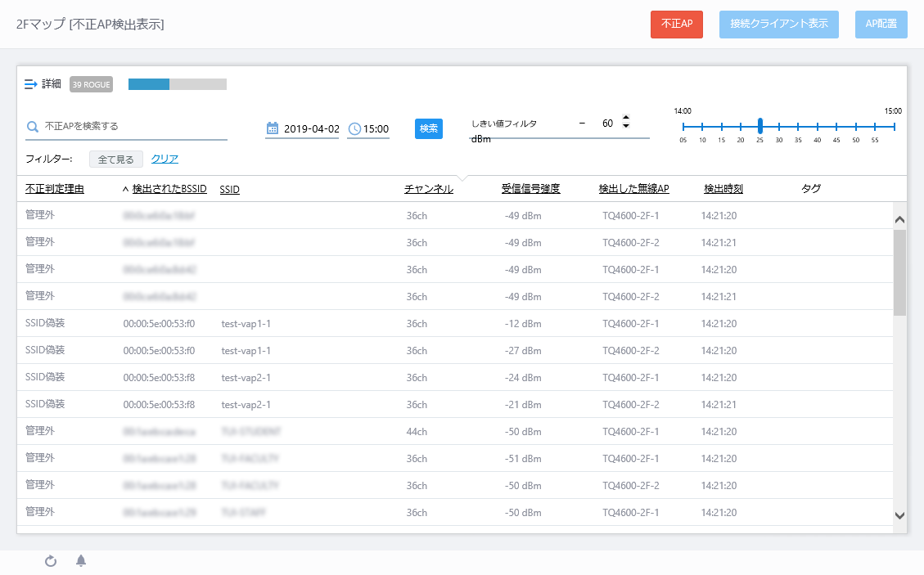Sort by 検出した無線AP column header
The width and height of the screenshot is (924, 575).
pyautogui.click(x=634, y=189)
